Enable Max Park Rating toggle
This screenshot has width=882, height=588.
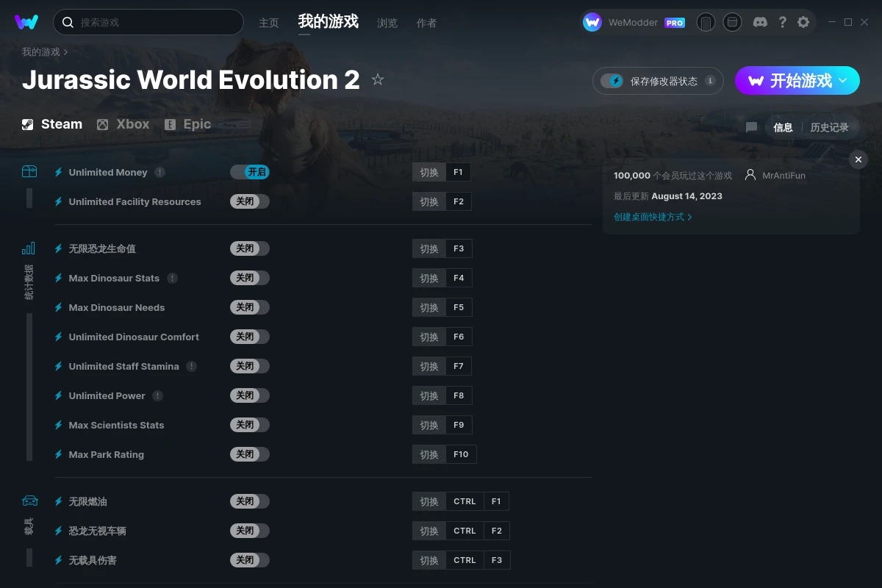pyautogui.click(x=250, y=454)
